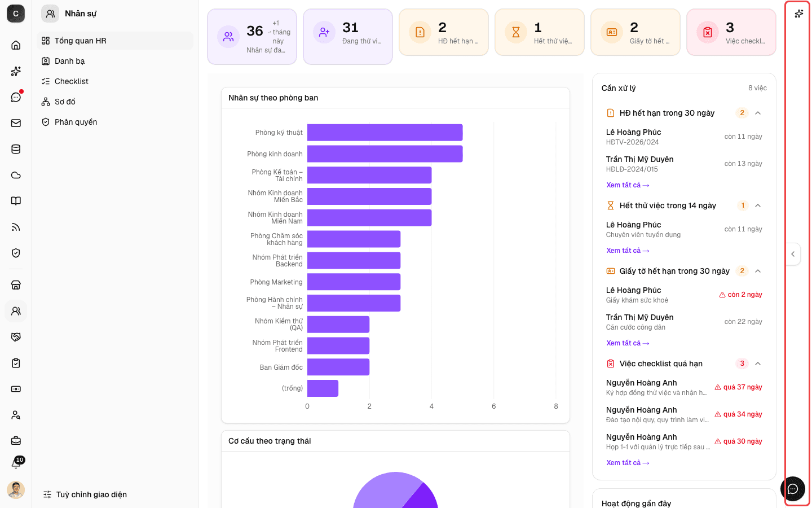Select Trần Thị Mỹ Duyên HĐLĐ-2024/015 row

(684, 164)
